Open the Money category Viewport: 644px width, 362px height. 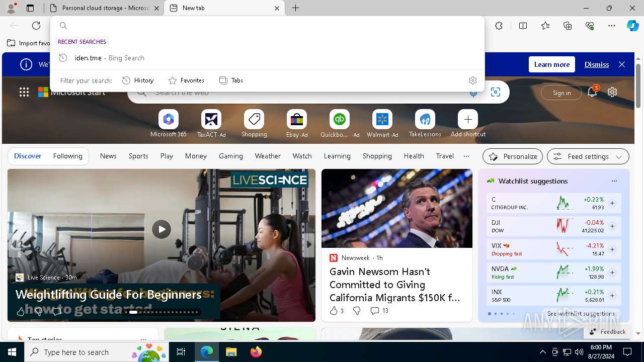[196, 156]
